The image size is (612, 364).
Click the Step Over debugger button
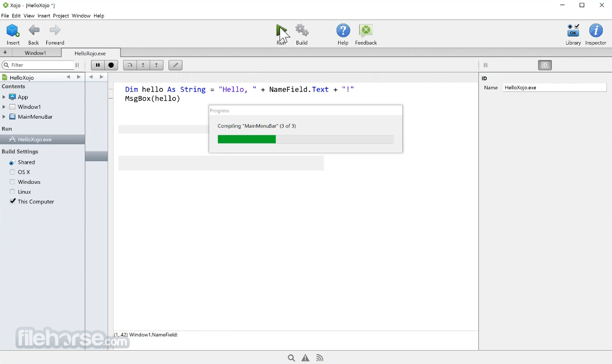[129, 65]
